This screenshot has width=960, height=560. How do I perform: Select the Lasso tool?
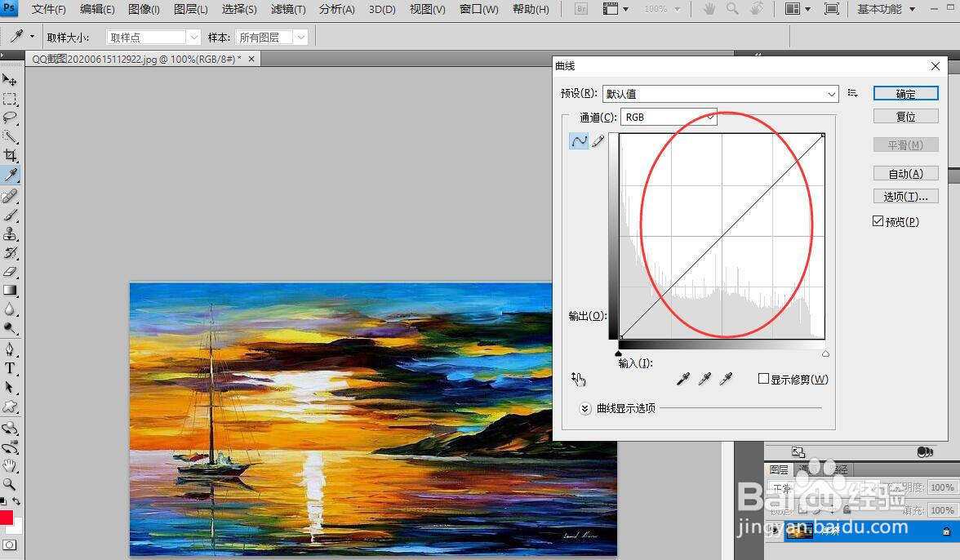click(10, 118)
